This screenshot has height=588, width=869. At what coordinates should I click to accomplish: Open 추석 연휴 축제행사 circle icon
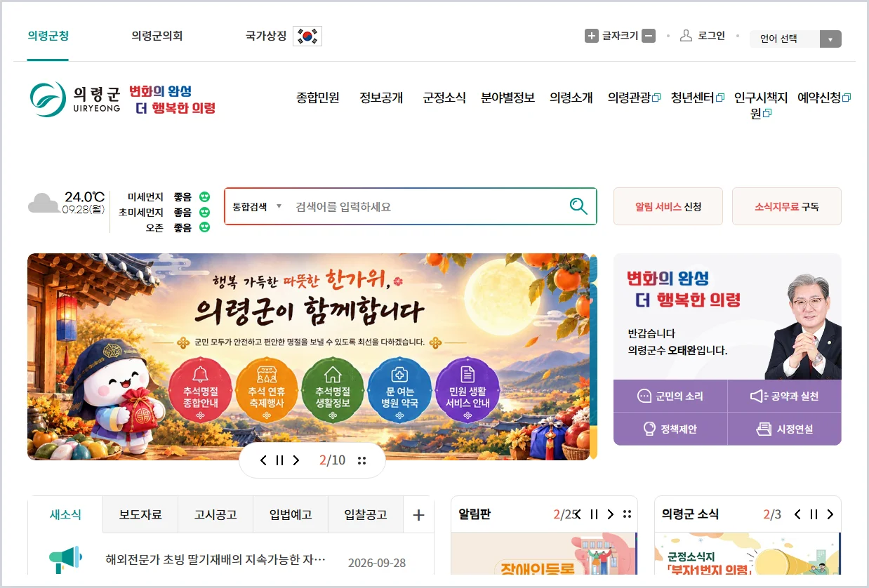point(267,390)
